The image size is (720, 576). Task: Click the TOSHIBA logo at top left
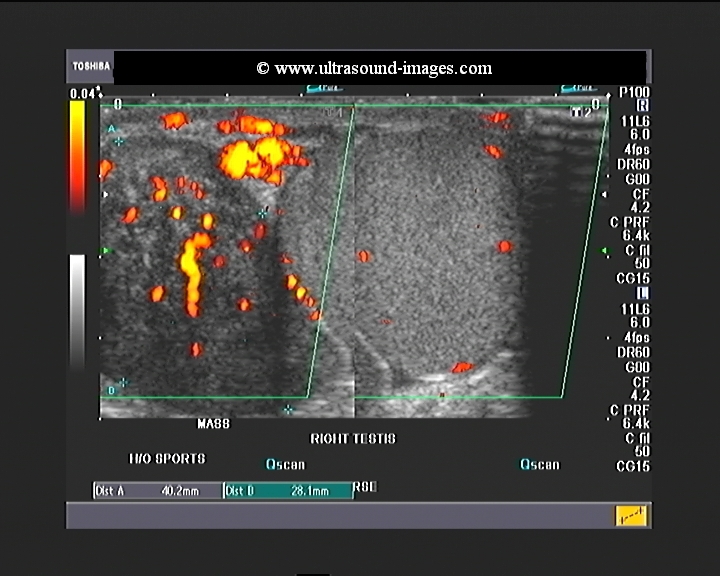coord(91,68)
